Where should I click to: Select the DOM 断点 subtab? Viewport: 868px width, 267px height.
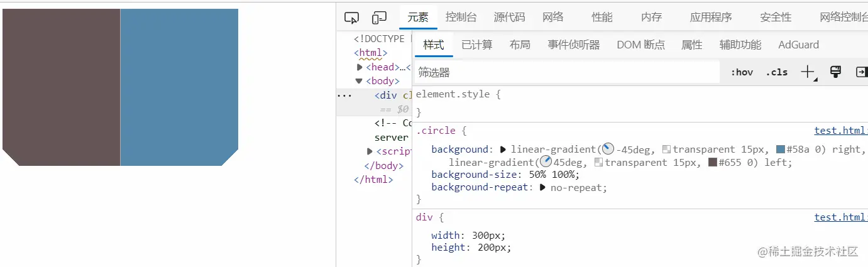(x=640, y=45)
